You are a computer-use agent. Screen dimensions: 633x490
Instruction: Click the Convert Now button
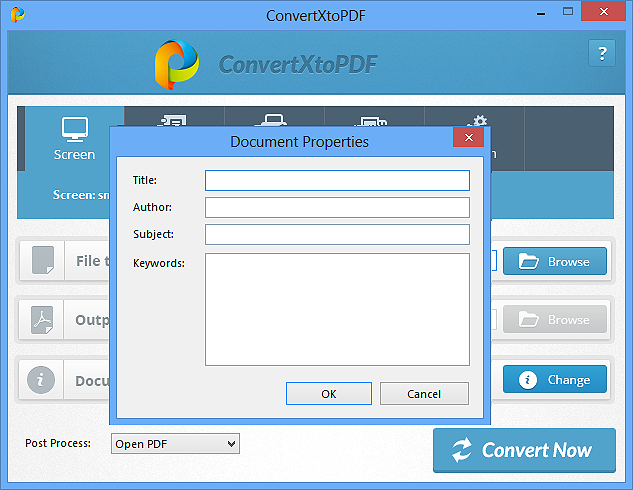tap(524, 450)
